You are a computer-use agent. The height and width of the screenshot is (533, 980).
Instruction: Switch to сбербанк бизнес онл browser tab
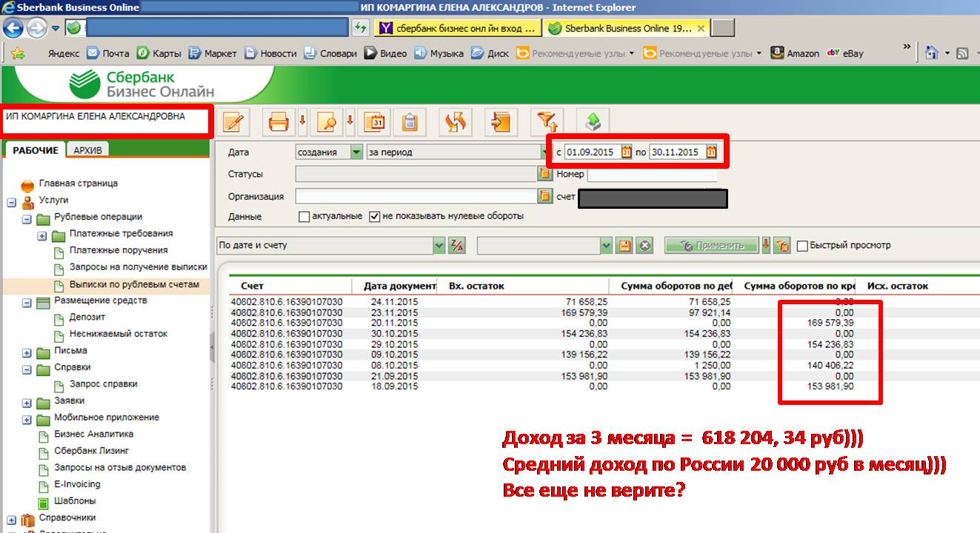click(457, 28)
